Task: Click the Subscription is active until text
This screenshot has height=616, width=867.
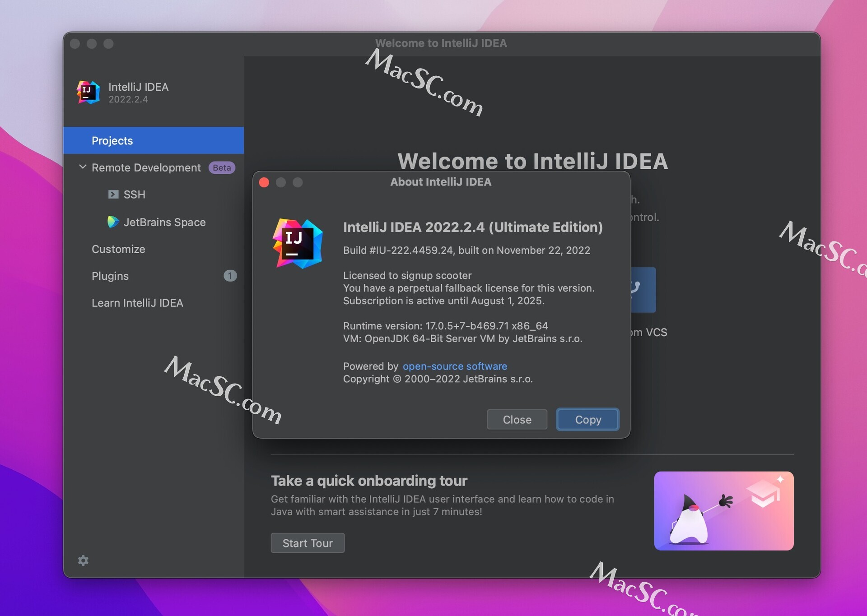Action: tap(444, 301)
